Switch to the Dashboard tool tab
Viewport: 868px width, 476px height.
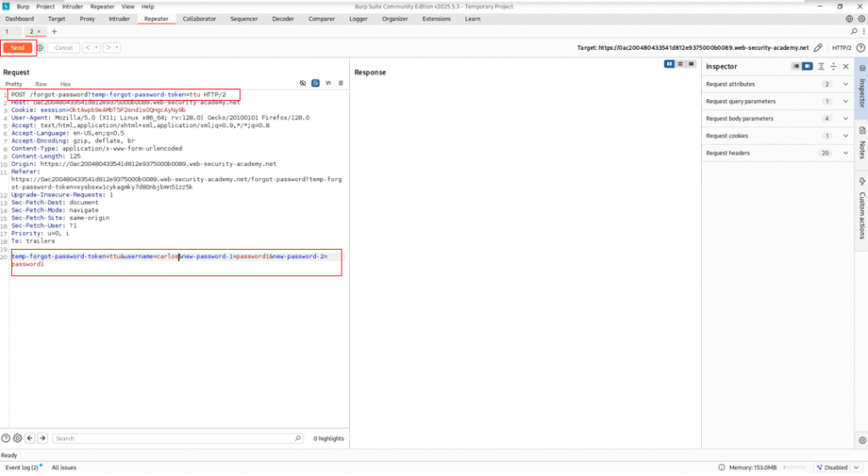[x=19, y=19]
